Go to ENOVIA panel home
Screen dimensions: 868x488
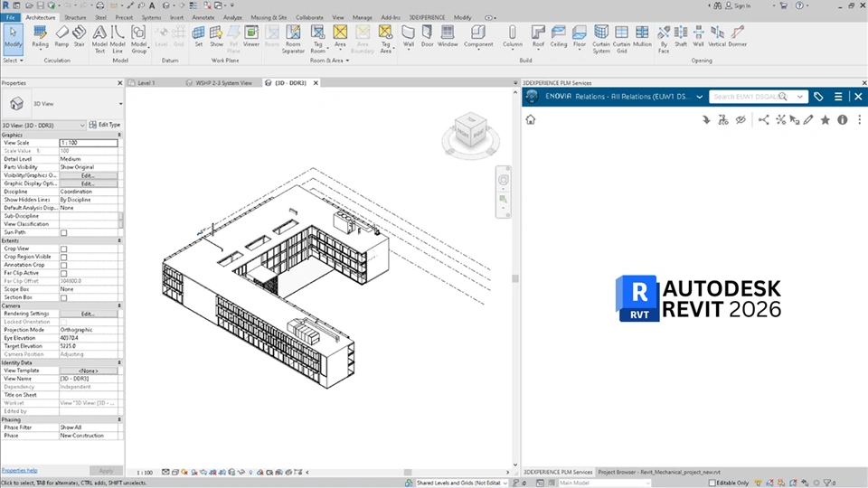(531, 119)
